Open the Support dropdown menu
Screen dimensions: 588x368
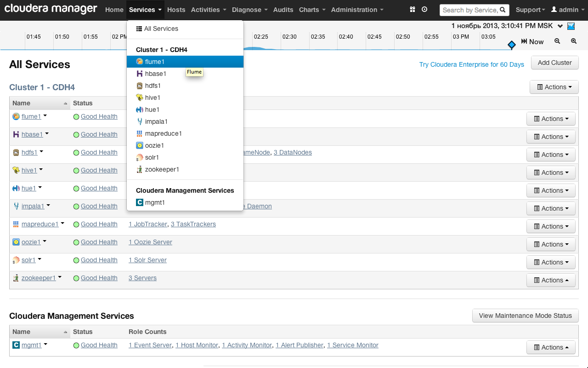point(531,10)
